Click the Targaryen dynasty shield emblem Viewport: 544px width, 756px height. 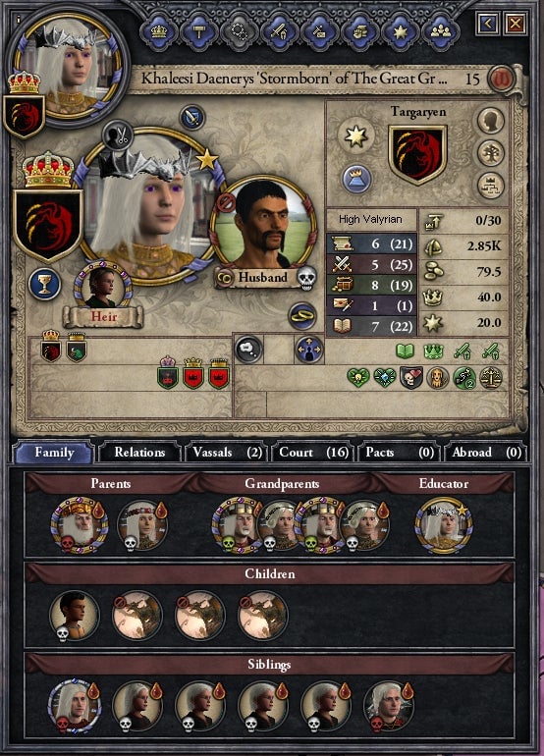point(417,155)
